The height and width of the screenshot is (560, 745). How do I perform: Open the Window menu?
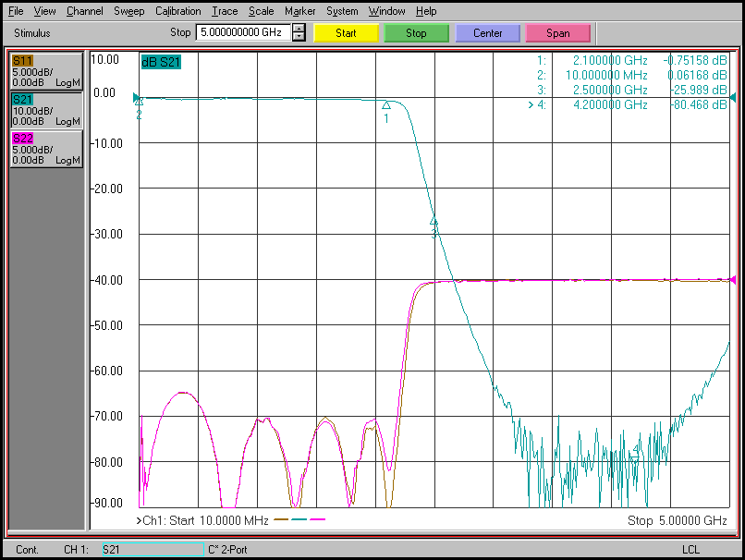(386, 11)
